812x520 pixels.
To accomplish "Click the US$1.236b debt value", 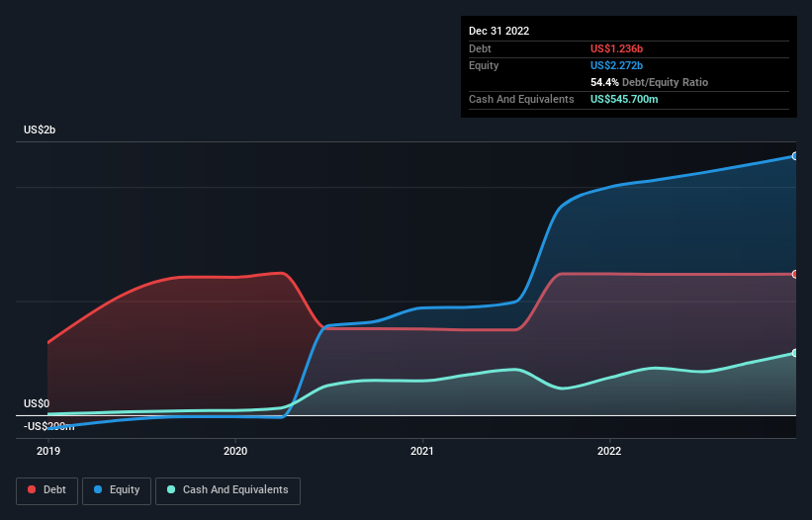I will [616, 48].
